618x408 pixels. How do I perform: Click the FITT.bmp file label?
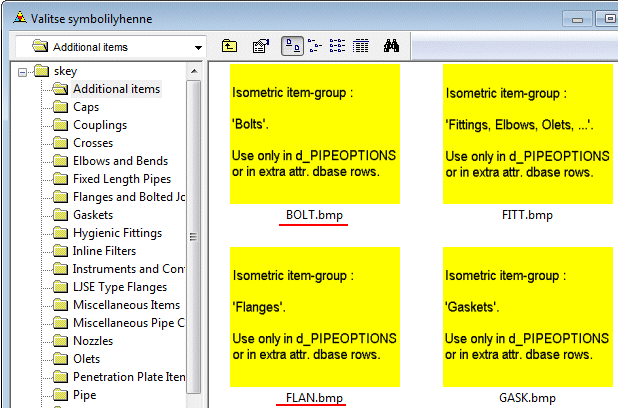click(526, 215)
